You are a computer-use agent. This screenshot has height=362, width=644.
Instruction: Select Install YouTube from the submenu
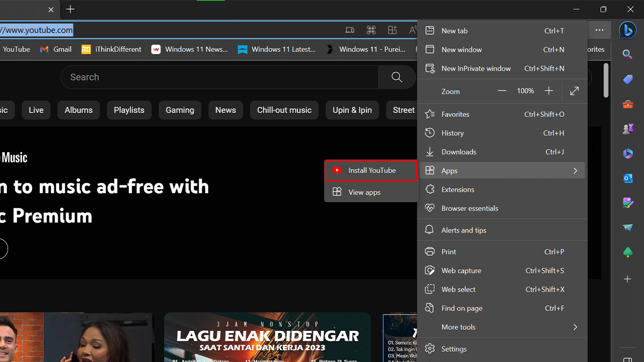371,171
